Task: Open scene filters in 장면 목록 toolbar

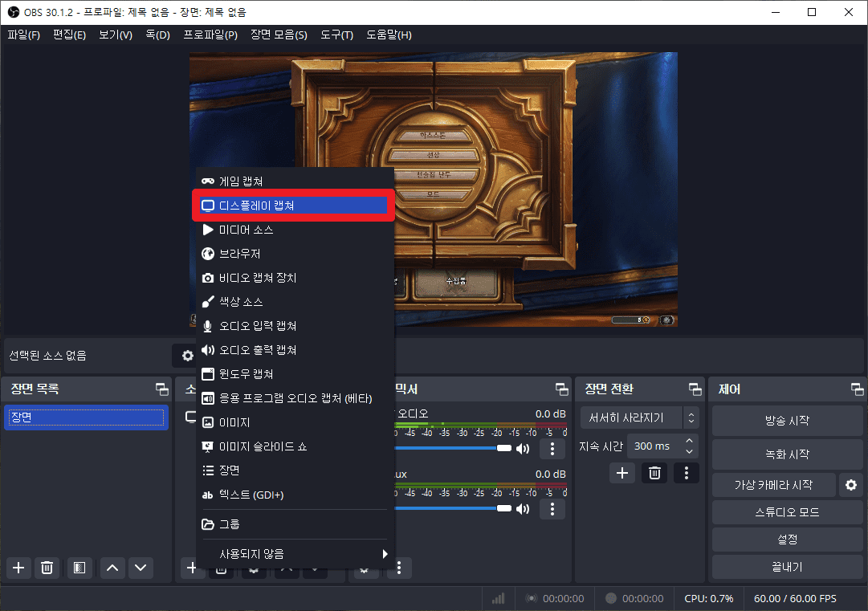Action: click(79, 568)
